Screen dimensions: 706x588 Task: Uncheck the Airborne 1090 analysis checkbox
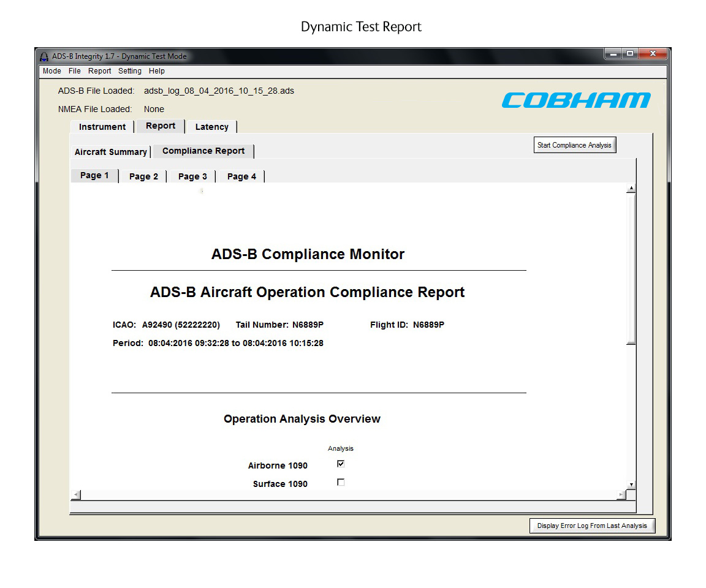[341, 464]
